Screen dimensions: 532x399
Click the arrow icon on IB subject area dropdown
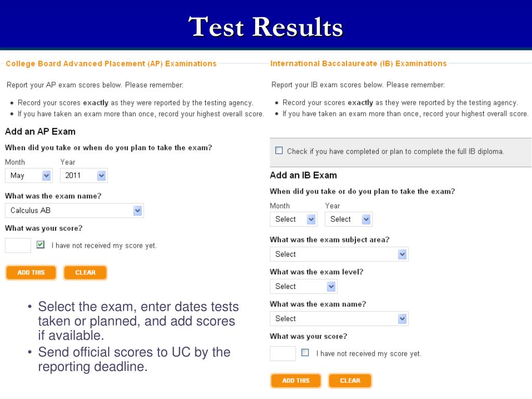pyautogui.click(x=402, y=254)
